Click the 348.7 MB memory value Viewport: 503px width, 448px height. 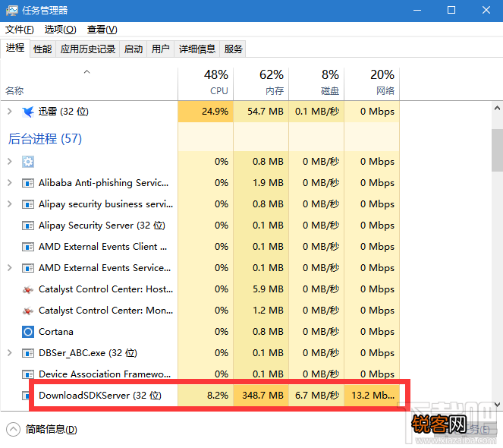263,396
